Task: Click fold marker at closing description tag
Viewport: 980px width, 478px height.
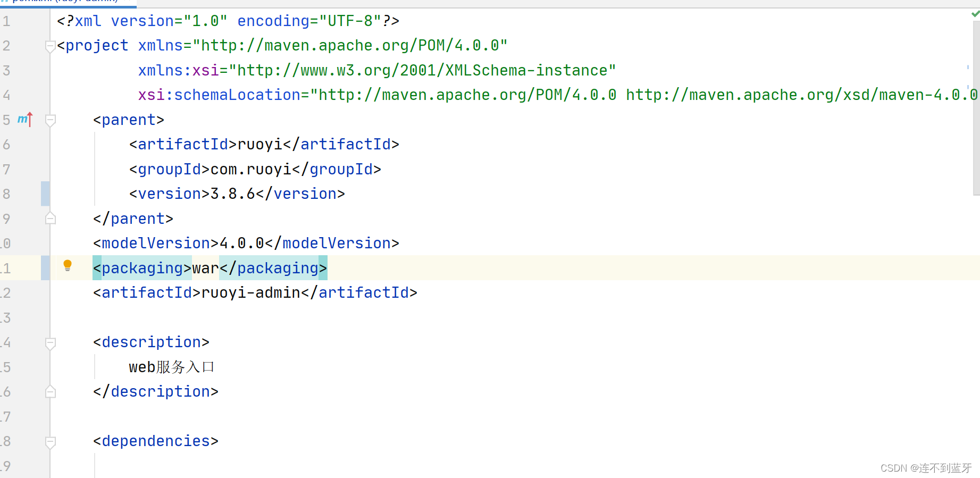Action: [x=51, y=392]
